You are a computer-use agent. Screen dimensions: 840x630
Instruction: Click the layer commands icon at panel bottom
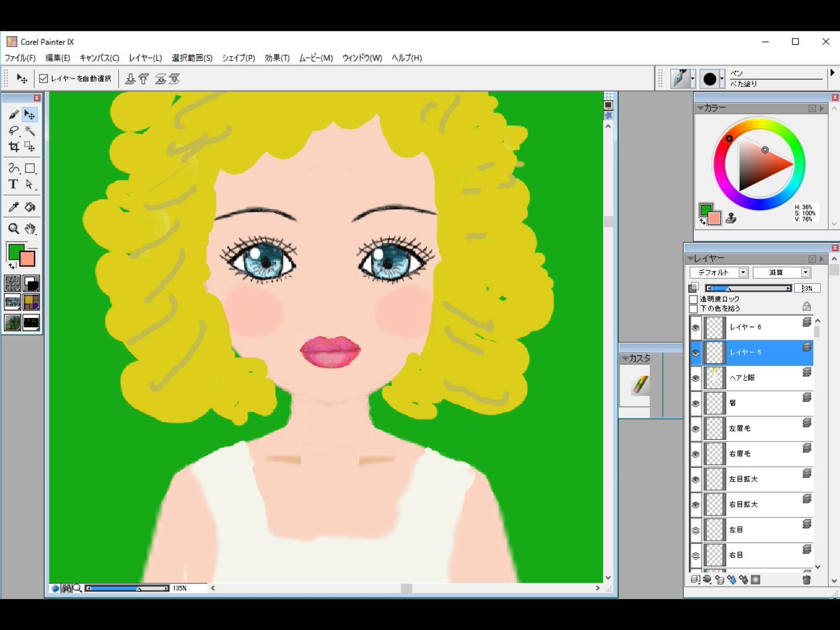[695, 579]
